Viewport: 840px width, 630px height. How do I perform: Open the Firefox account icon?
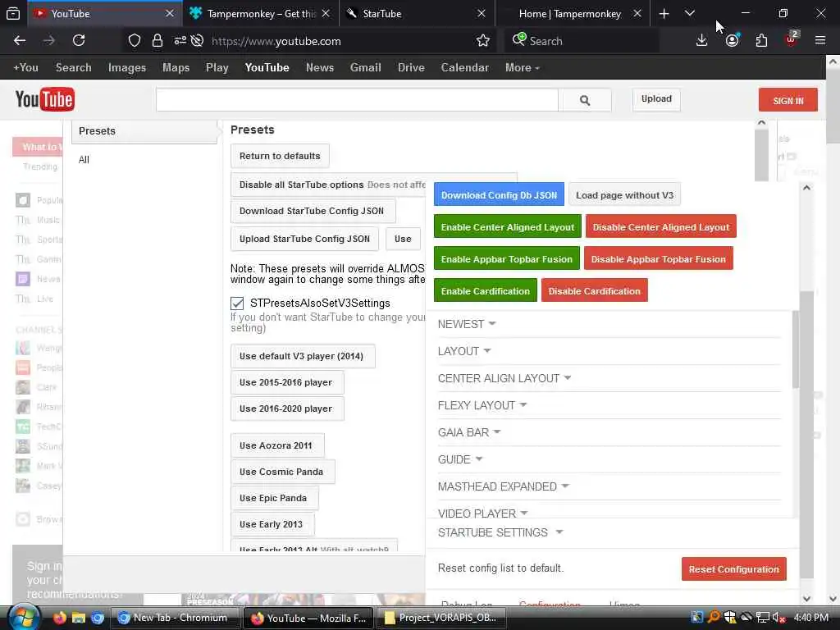point(732,41)
